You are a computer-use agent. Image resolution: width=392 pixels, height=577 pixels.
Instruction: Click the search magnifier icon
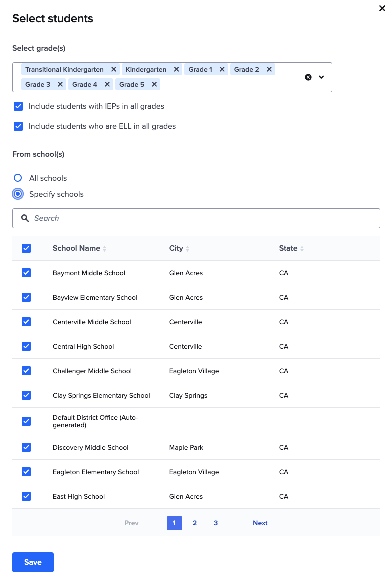tap(25, 218)
